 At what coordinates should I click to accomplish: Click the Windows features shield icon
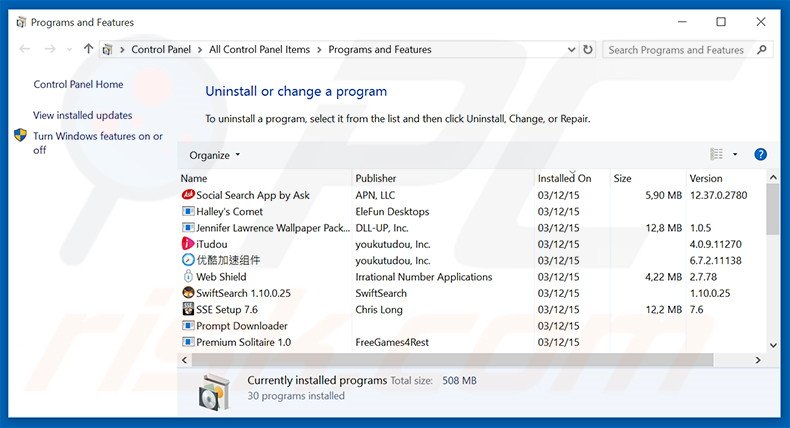(20, 135)
